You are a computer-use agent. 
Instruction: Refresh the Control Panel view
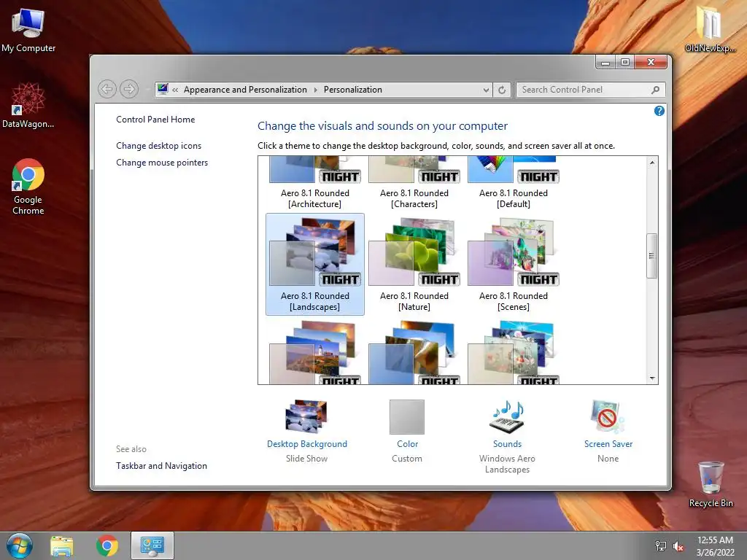pyautogui.click(x=502, y=90)
